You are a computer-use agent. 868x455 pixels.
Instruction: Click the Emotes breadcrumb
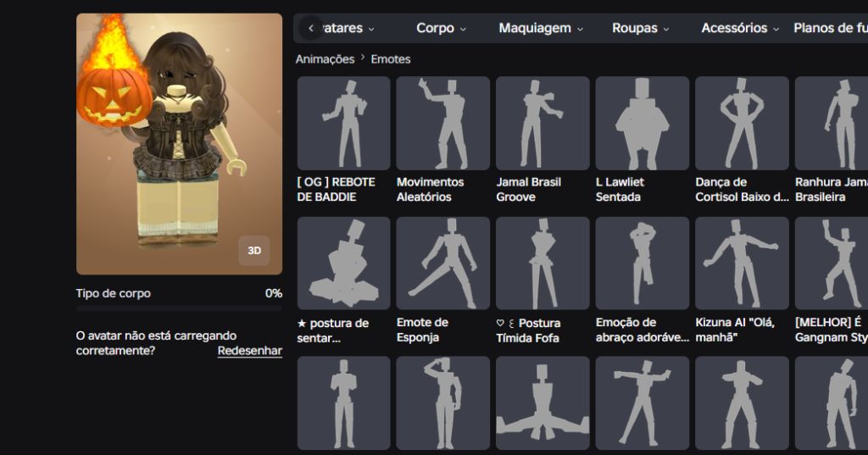pos(391,59)
